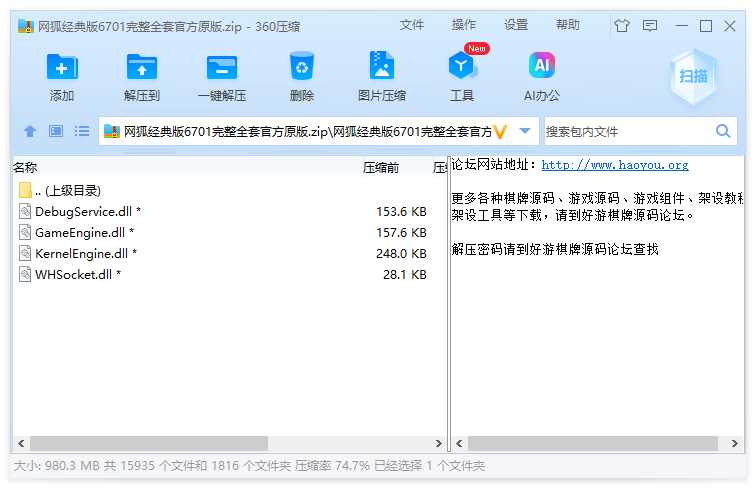Click the 解压到 (Extract to) icon
Image resolution: width=756 pixels, height=488 pixels.
[142, 67]
